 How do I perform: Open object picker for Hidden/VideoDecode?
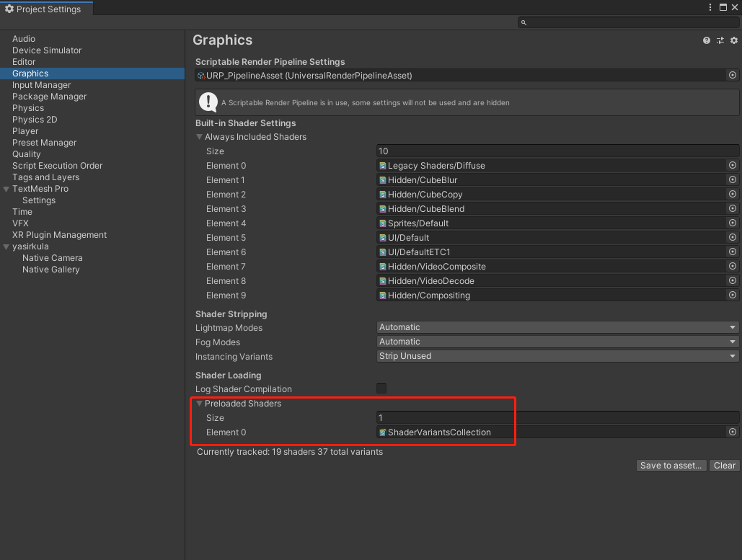(732, 280)
